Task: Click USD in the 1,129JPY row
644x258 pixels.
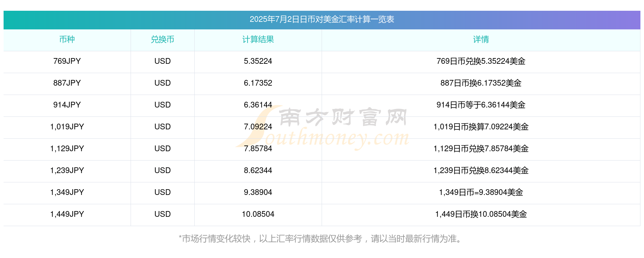Action: click(x=162, y=149)
